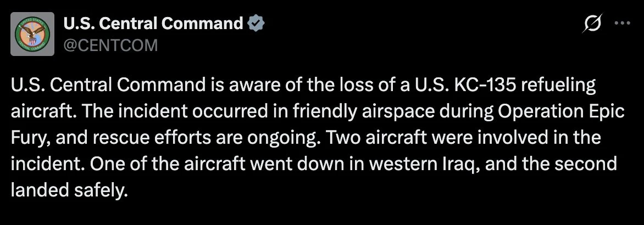Click the blue verified checkmark badge
This screenshot has height=225, width=644.
click(x=257, y=24)
